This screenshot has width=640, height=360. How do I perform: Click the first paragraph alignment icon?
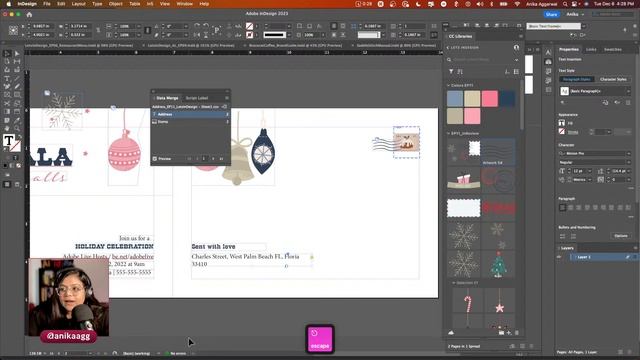[x=562, y=207]
